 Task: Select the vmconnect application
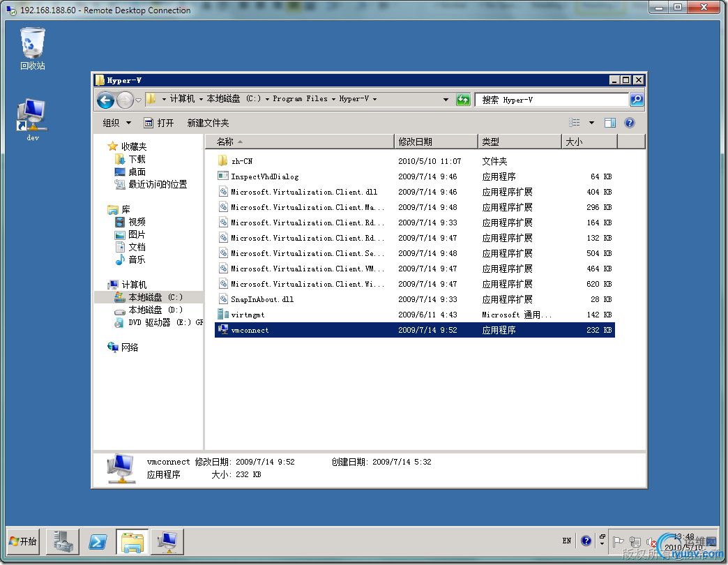tap(415, 330)
